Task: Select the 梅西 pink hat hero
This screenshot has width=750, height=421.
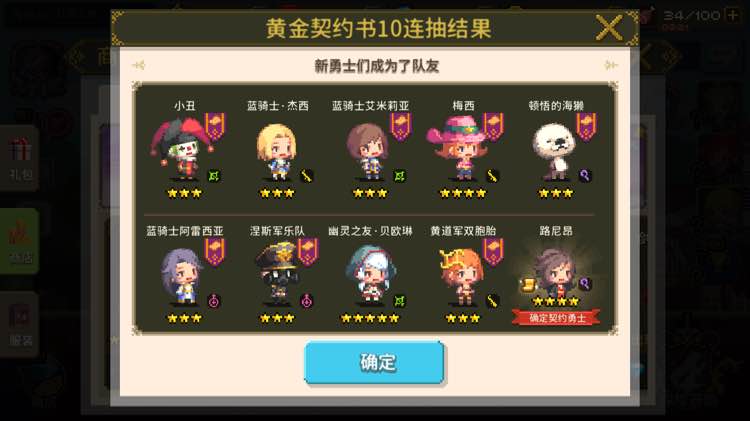Action: 458,148
